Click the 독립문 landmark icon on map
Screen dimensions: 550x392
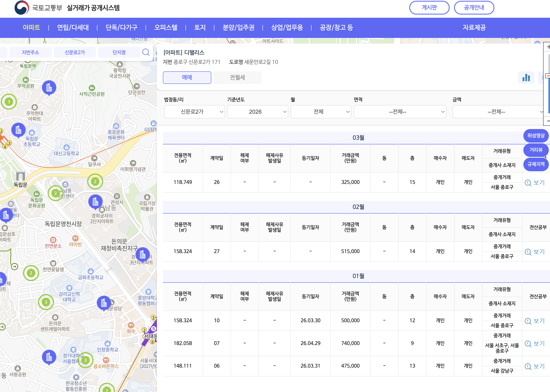(x=21, y=176)
